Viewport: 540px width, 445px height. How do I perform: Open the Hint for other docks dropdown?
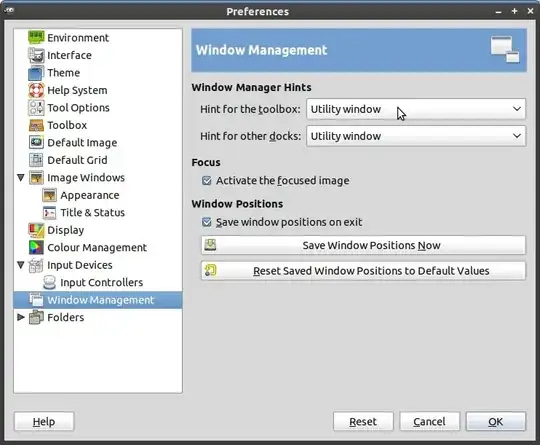pyautogui.click(x=416, y=136)
